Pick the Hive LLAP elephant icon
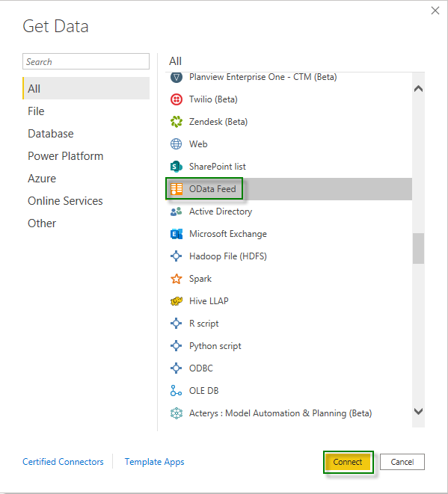 (177, 301)
